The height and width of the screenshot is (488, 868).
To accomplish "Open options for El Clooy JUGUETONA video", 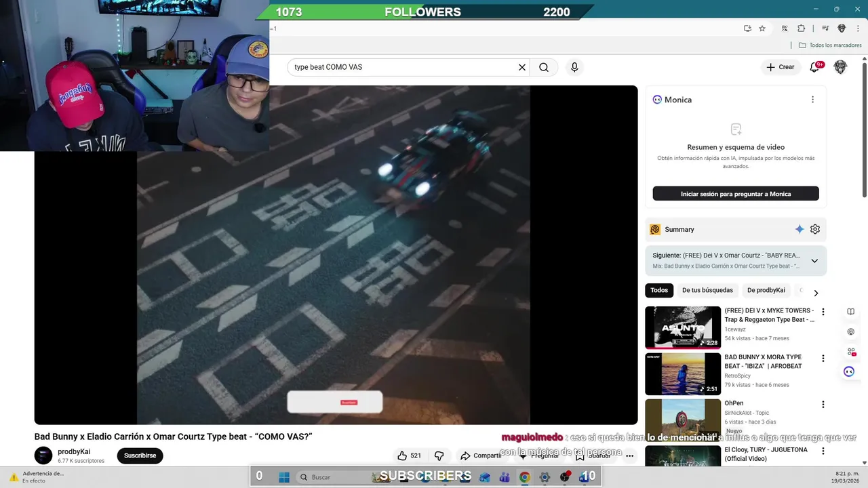I will tap(823, 451).
